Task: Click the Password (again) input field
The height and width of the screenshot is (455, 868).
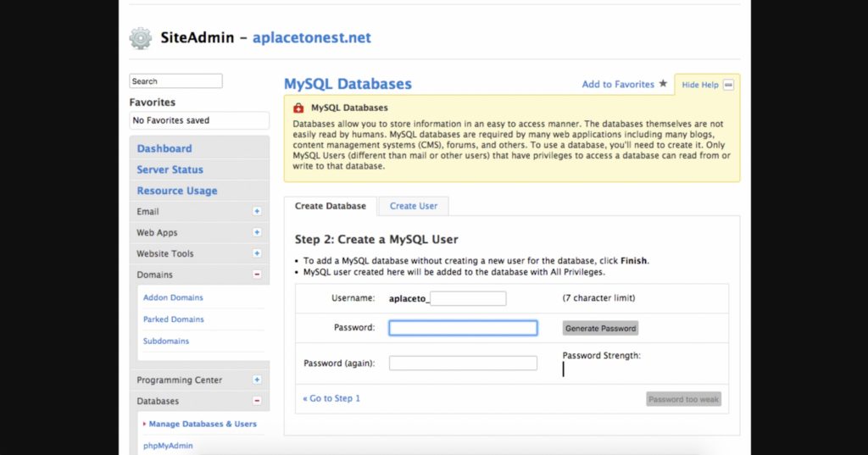Action: point(464,363)
